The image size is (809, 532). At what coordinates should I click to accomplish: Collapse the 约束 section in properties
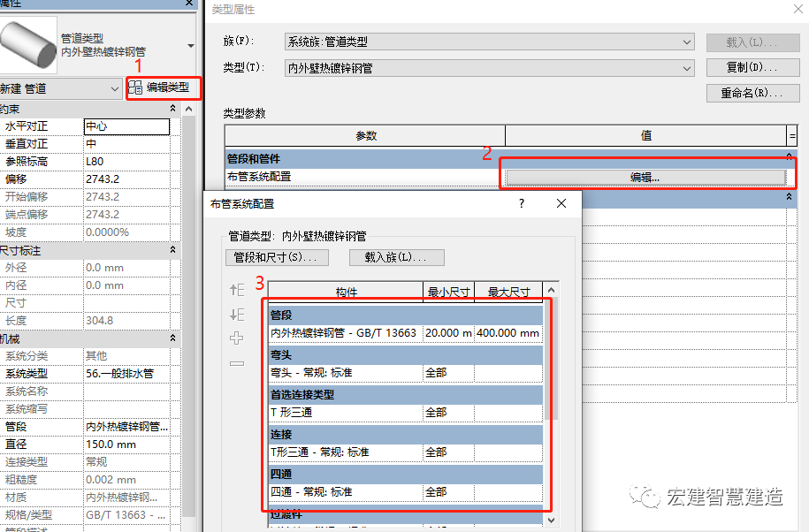pos(172,109)
